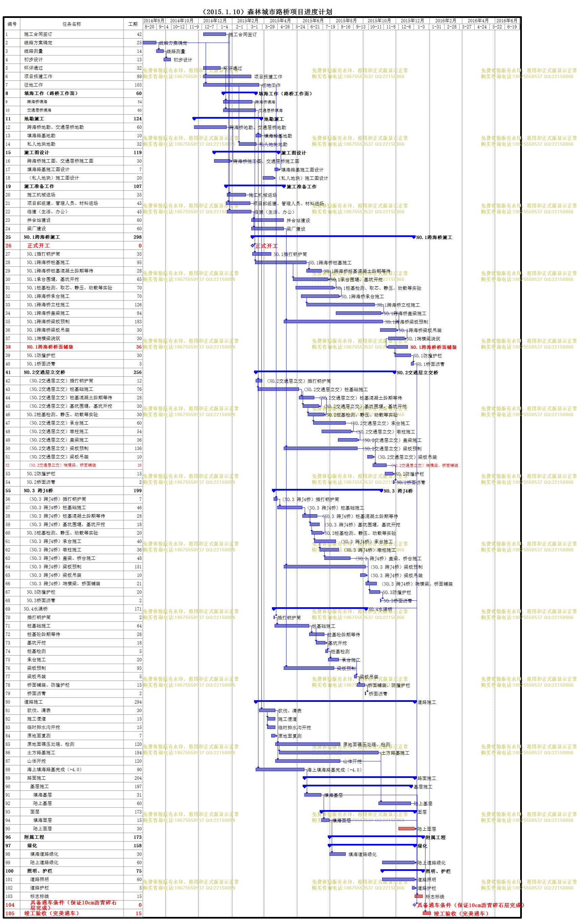Click duration value 183
577x924 pixels.
pos(138,322)
